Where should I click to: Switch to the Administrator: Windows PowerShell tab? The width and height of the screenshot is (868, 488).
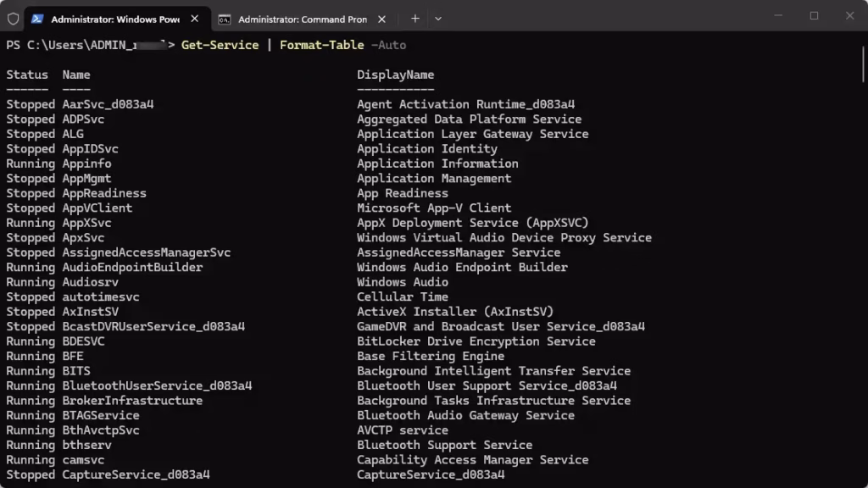117,19
